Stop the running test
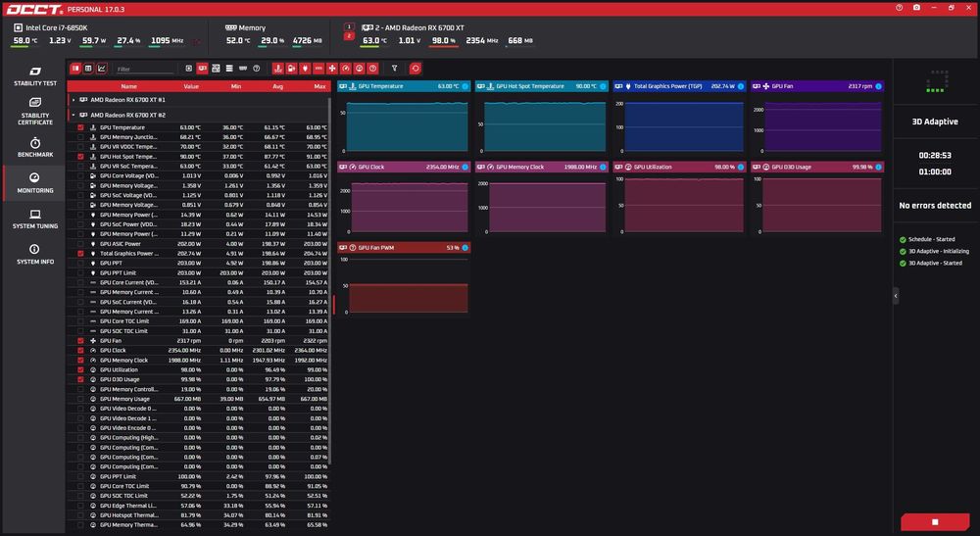This screenshot has width=980, height=536. 935,521
